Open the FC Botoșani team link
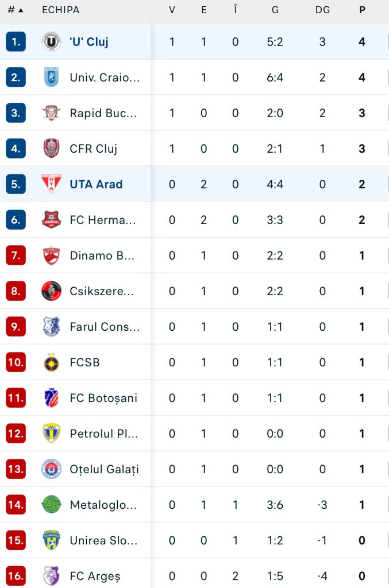 [x=103, y=398]
